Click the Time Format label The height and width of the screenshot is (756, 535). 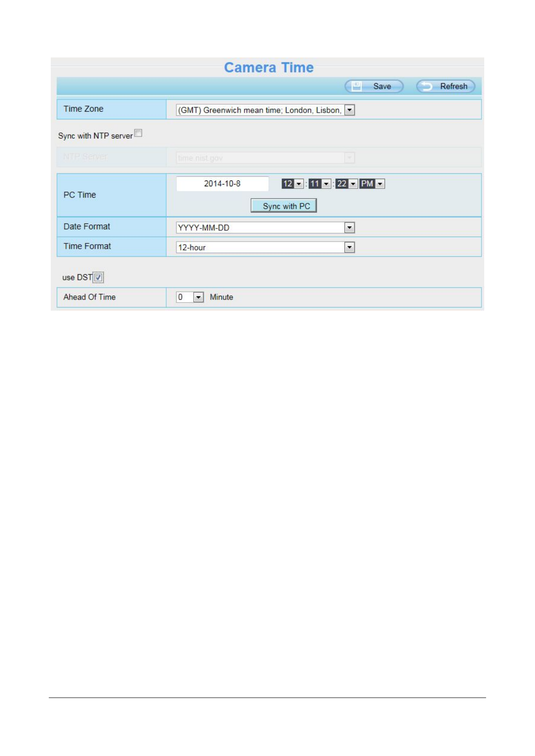point(87,246)
